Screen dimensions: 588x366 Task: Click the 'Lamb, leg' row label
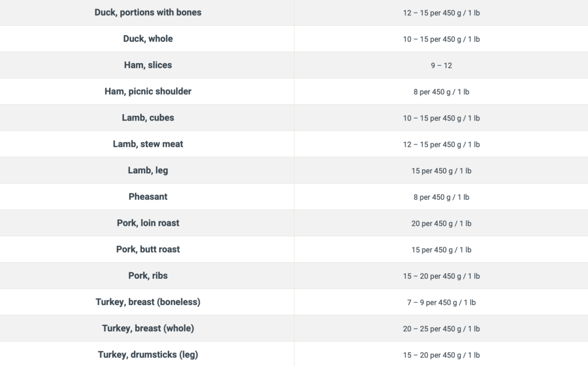coord(148,170)
